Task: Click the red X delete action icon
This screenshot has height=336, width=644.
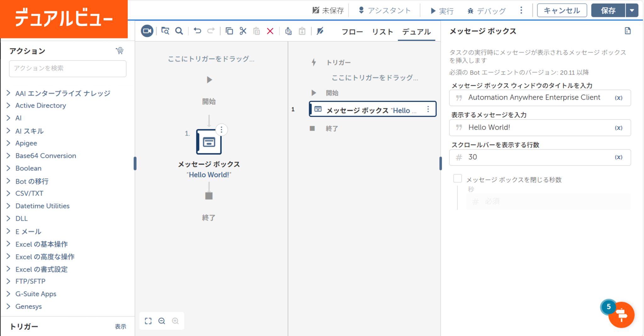Action: [270, 31]
